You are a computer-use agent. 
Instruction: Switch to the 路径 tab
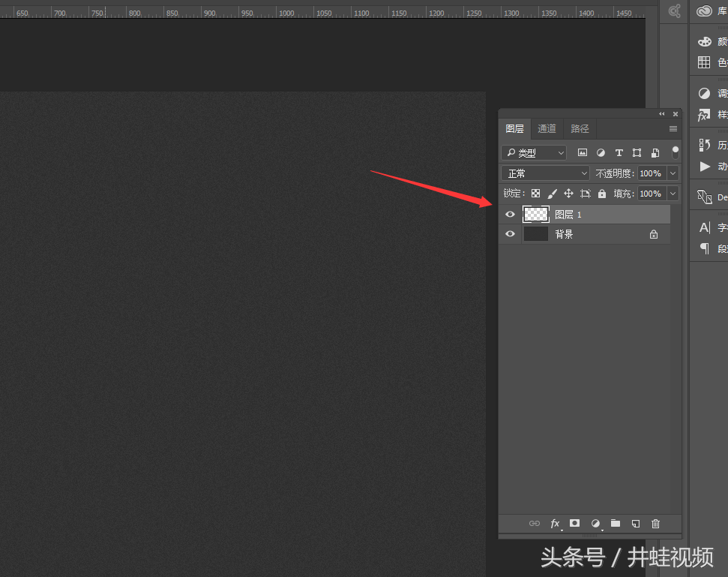pyautogui.click(x=580, y=129)
